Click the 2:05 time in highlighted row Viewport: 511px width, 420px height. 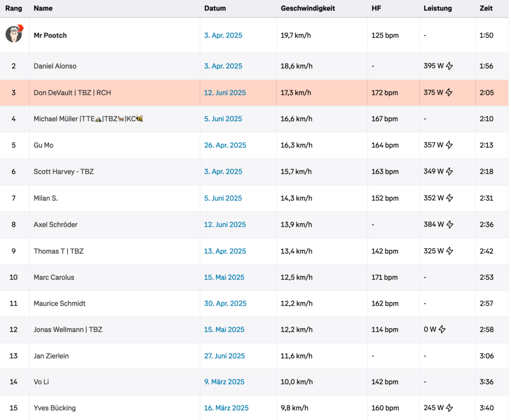coord(487,92)
